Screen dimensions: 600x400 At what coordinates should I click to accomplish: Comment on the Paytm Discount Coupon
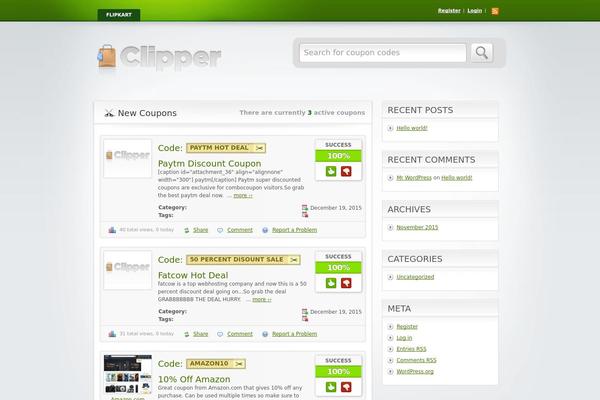tap(240, 230)
